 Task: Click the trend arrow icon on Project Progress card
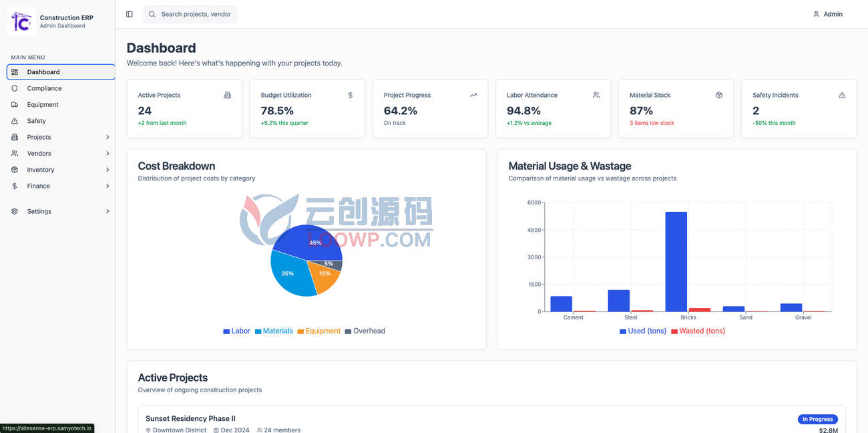coord(473,95)
